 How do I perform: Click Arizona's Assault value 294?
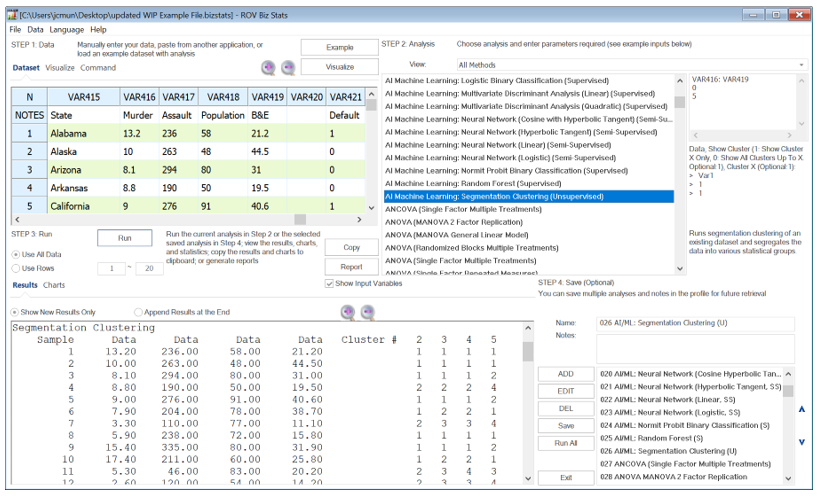[x=179, y=170]
